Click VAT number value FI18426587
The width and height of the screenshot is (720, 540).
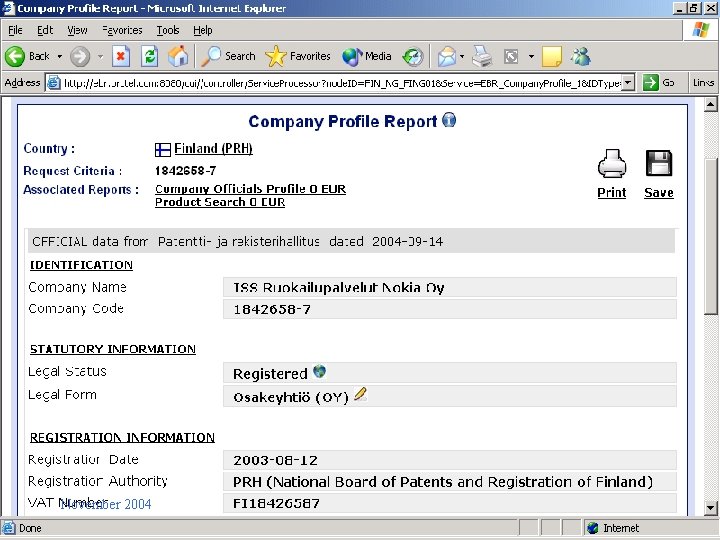pos(276,504)
